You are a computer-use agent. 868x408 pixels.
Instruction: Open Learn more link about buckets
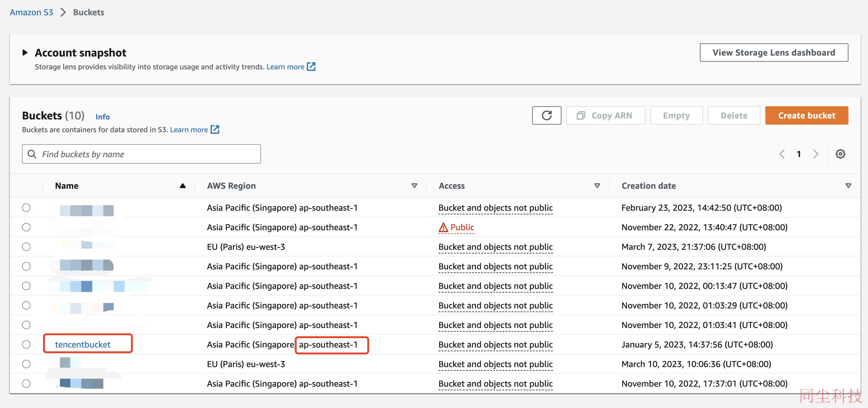tap(189, 129)
